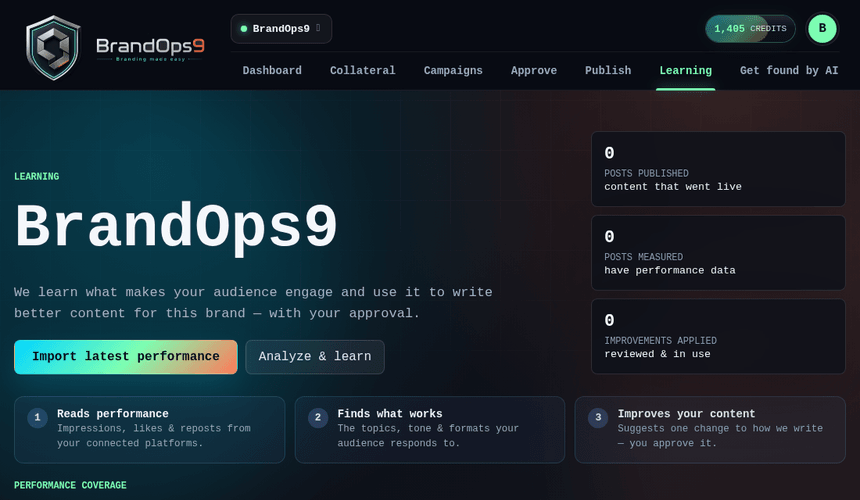This screenshot has height=500, width=860.
Task: Click the green status dot beside BrandOps9
Action: [244, 29]
